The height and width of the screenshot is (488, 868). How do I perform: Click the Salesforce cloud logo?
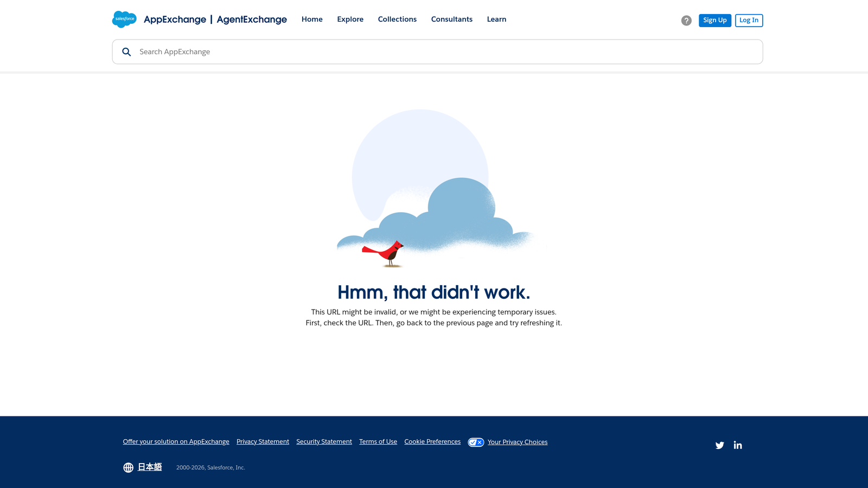124,19
